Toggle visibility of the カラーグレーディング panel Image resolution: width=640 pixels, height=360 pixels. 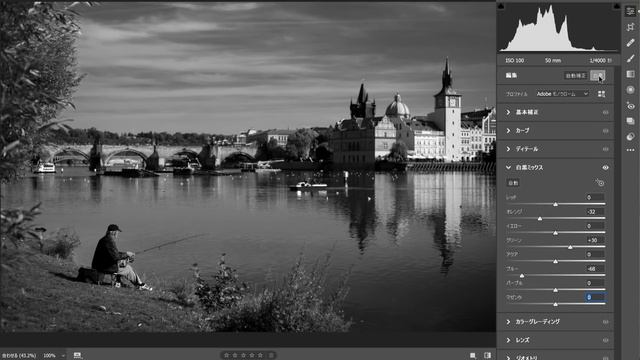pyautogui.click(x=606, y=322)
